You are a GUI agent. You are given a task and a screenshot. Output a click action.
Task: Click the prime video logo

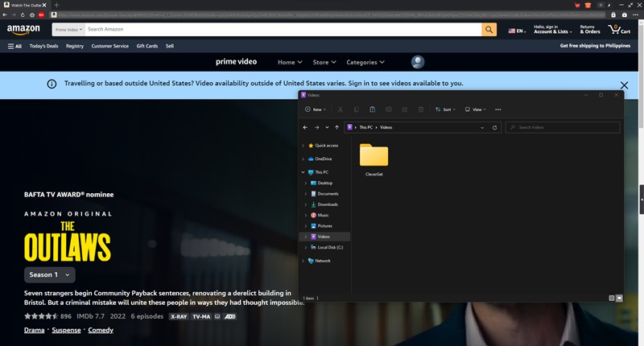coord(236,62)
